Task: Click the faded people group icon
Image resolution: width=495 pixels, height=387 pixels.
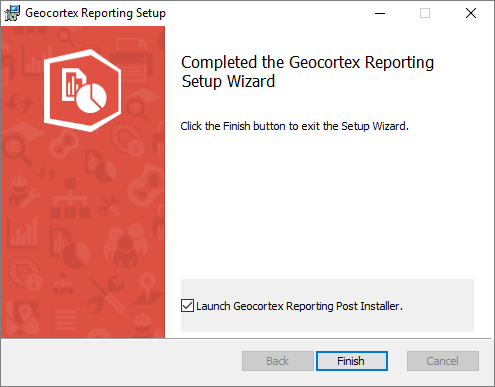Action: pos(125,245)
